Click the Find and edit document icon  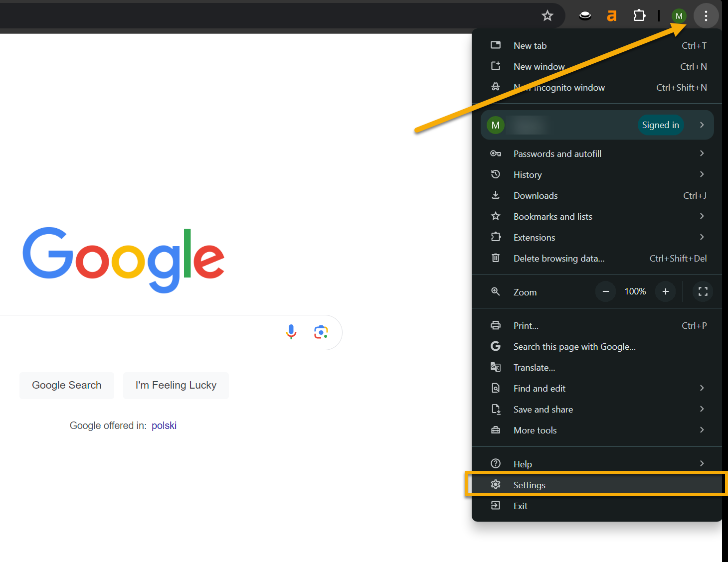coord(496,388)
